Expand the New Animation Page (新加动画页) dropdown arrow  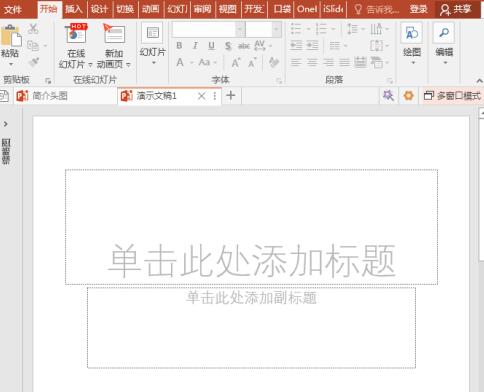tap(128, 64)
